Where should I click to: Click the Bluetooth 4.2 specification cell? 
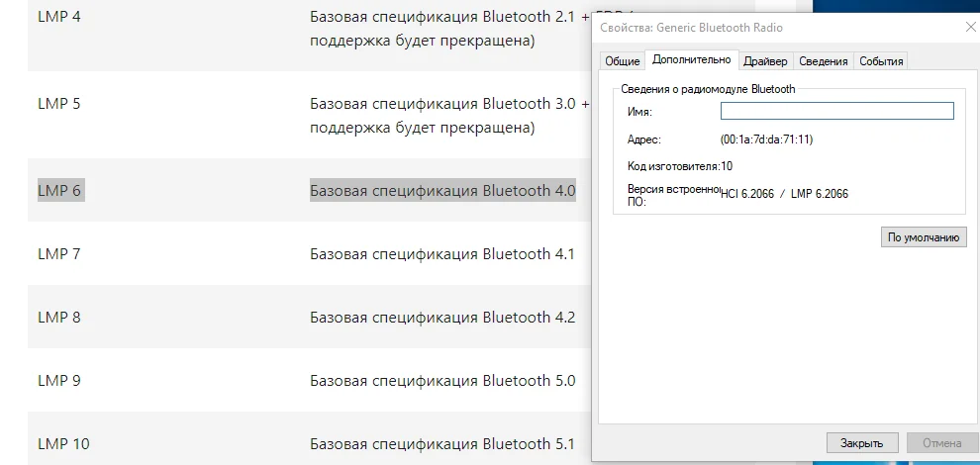point(441,318)
